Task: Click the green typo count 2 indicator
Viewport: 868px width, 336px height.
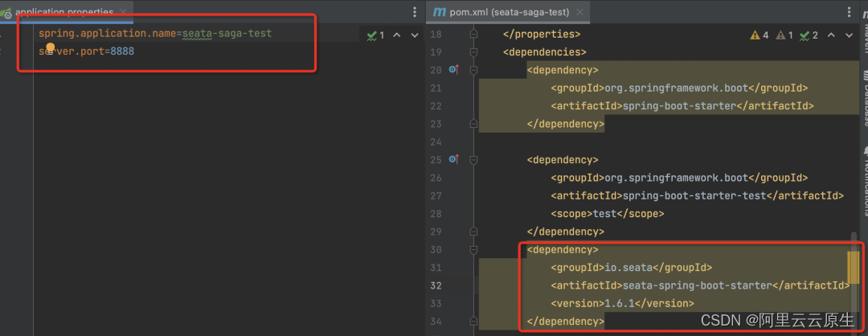Action: coord(809,35)
